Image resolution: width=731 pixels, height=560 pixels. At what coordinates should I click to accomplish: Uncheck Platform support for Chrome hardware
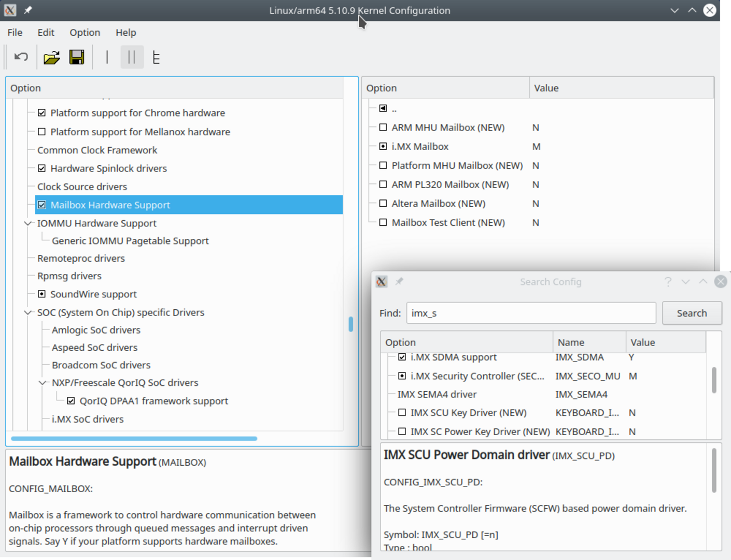pyautogui.click(x=41, y=112)
